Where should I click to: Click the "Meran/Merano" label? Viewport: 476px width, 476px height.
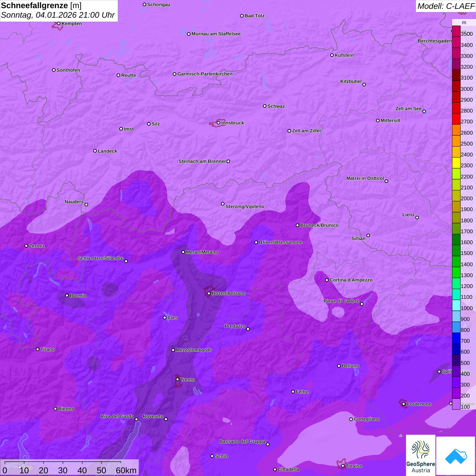click(202, 252)
